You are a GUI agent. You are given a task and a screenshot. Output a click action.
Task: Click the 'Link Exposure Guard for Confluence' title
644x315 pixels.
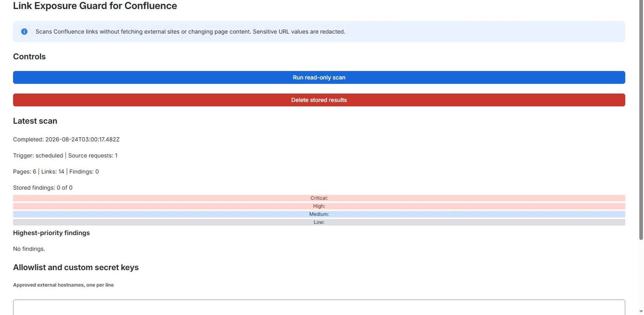[95, 6]
